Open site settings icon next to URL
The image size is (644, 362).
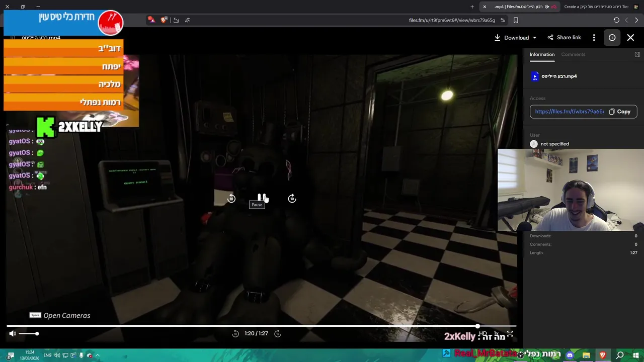pyautogui.click(x=503, y=20)
